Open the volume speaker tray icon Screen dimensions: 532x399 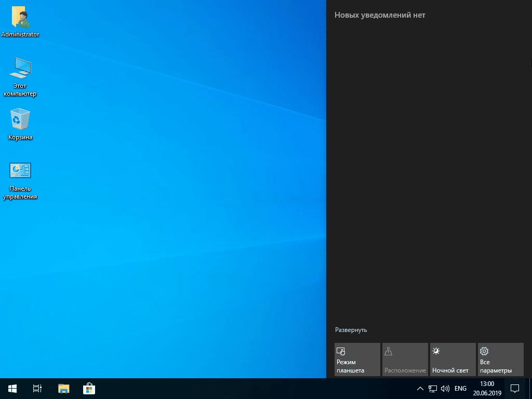tap(445, 389)
